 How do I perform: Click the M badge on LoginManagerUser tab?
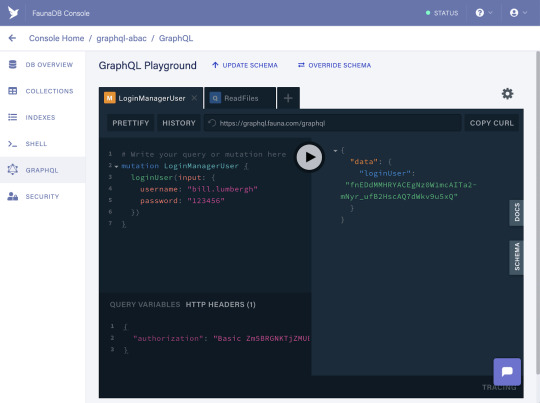coord(110,98)
